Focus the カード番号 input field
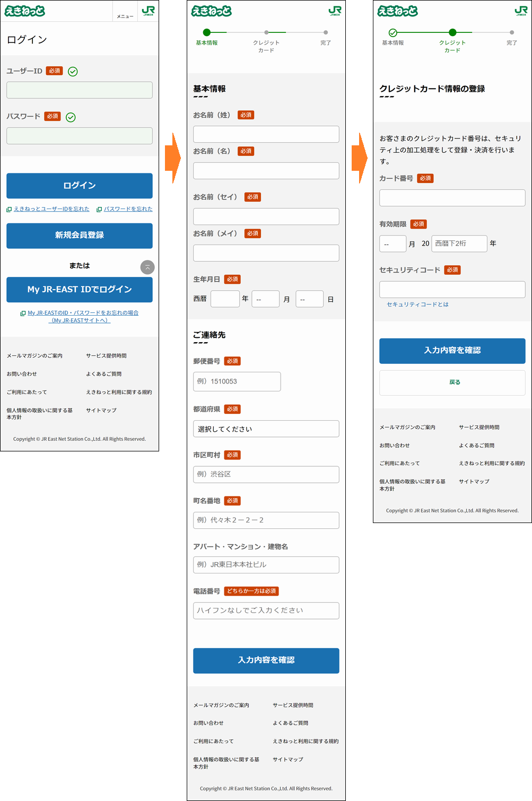532x801 pixels. pos(452,198)
